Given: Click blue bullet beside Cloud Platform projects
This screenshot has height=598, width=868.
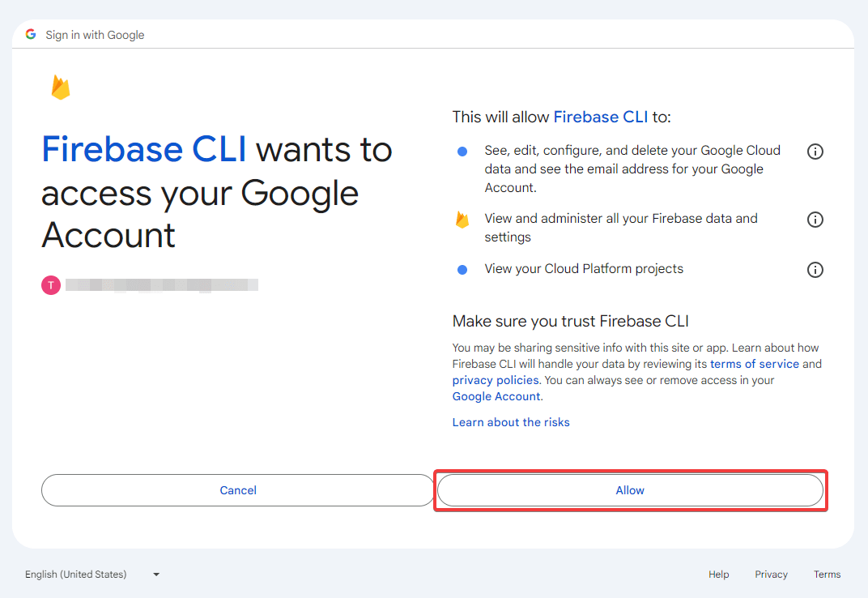Looking at the screenshot, I should (462, 270).
